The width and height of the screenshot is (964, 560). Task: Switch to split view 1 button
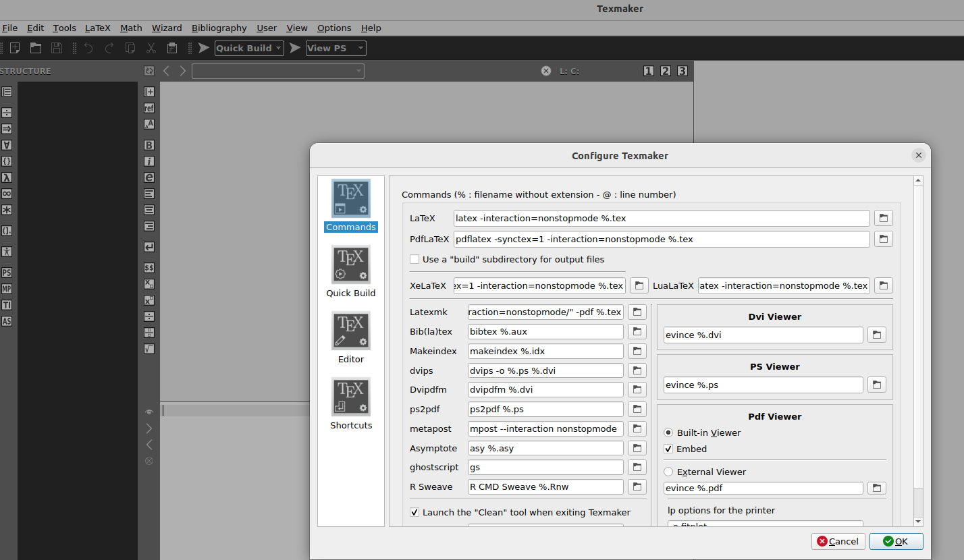click(649, 71)
